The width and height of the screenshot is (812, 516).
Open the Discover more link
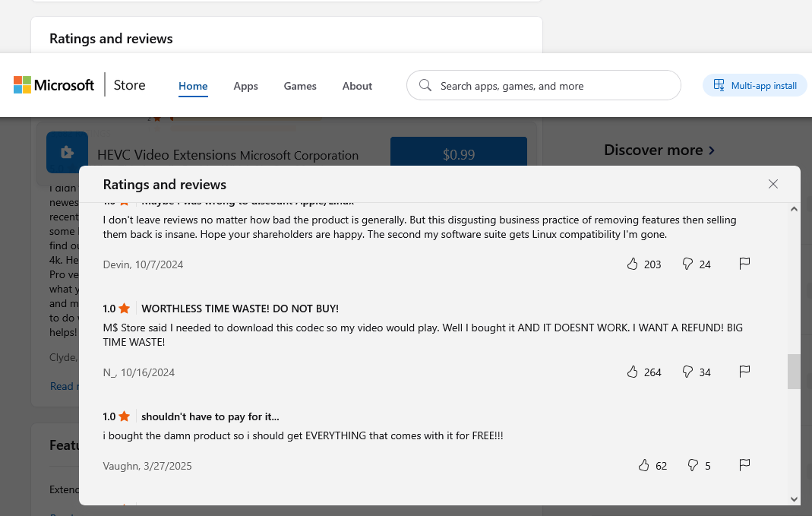coord(659,150)
